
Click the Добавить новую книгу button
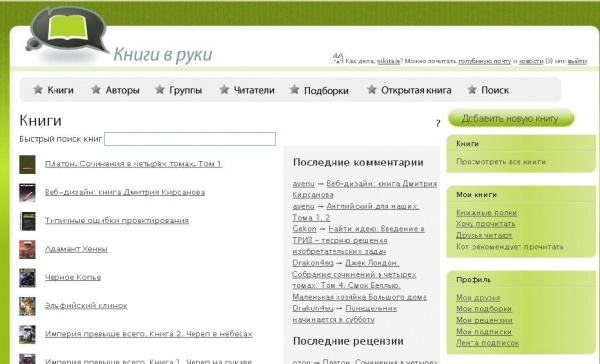pos(511,118)
